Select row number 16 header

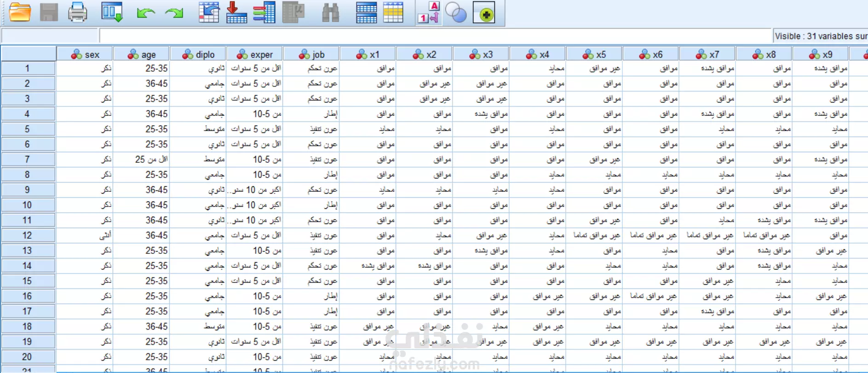[28, 296]
